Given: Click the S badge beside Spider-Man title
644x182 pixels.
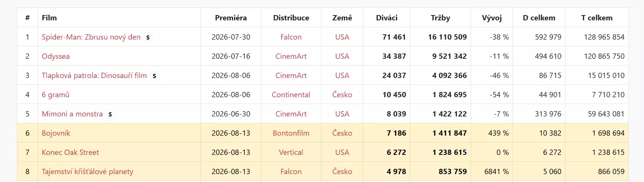Looking at the screenshot, I should [x=148, y=37].
